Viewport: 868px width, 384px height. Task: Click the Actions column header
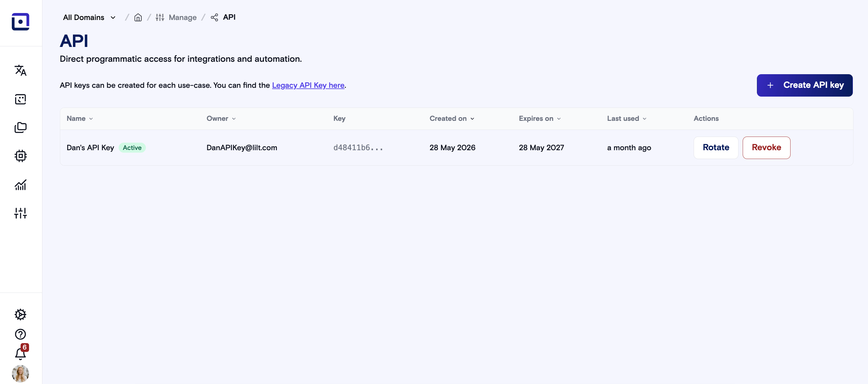click(706, 118)
